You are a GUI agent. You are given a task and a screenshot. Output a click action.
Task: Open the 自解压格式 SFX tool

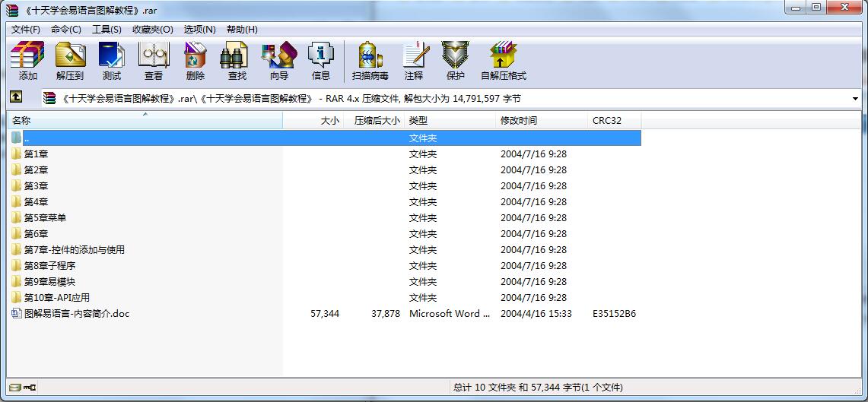(503, 61)
